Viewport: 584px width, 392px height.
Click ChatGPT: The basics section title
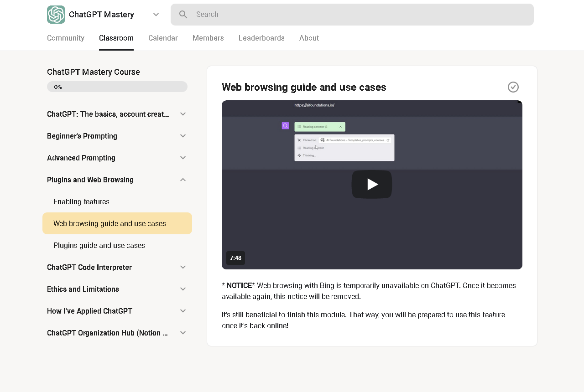point(108,114)
